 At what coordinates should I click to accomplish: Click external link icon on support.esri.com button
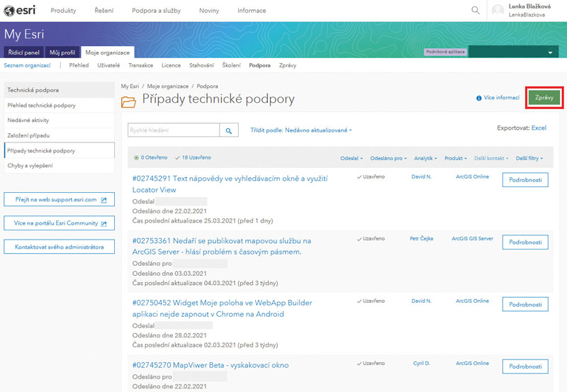coord(103,200)
